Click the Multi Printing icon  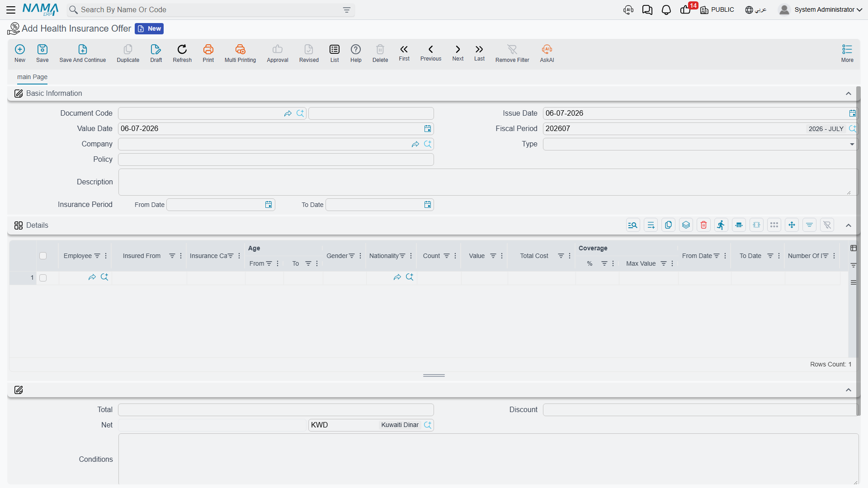pos(240,49)
